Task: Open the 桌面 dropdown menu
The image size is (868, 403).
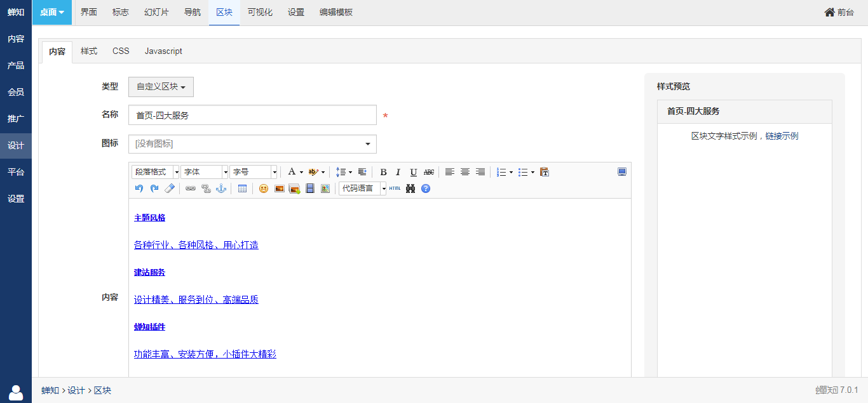Action: (52, 12)
